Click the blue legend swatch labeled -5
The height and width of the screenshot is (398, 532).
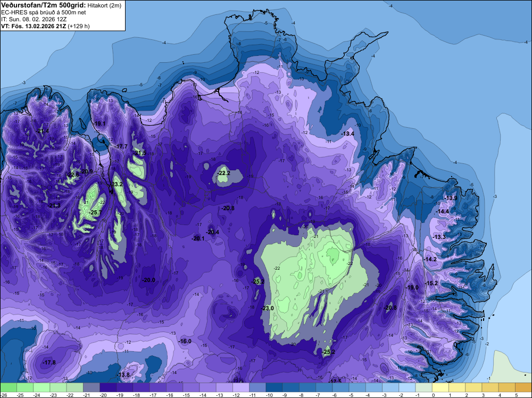(x=358, y=387)
